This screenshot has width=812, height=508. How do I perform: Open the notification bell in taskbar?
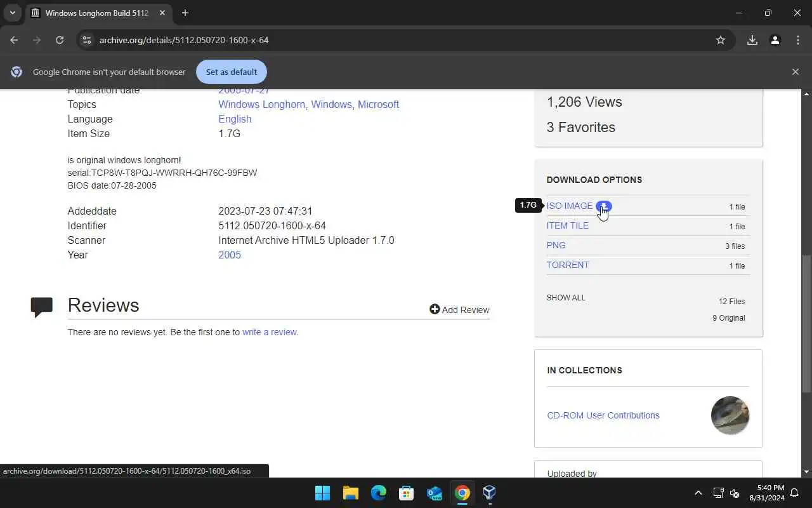(794, 493)
